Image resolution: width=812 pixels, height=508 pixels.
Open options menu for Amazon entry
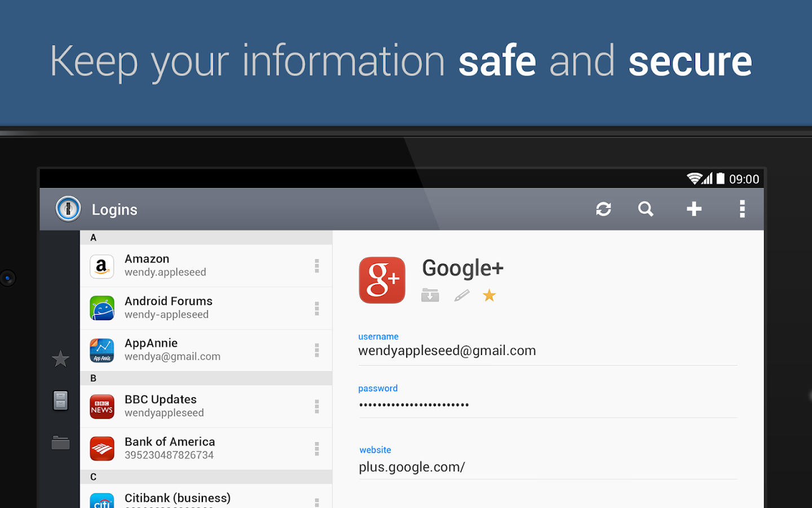pos(317,266)
